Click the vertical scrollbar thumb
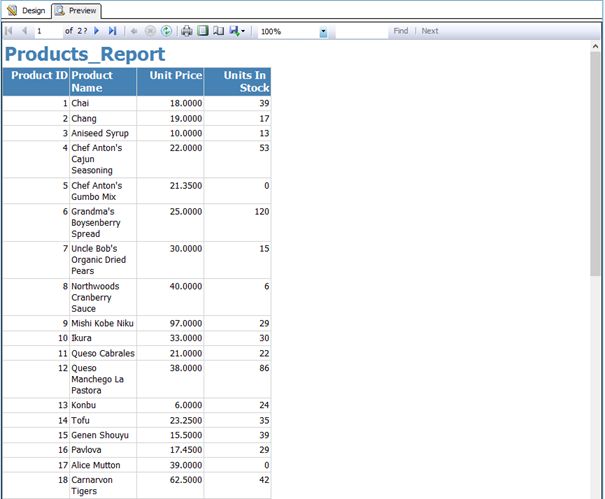The height and width of the screenshot is (499, 605). (x=595, y=164)
